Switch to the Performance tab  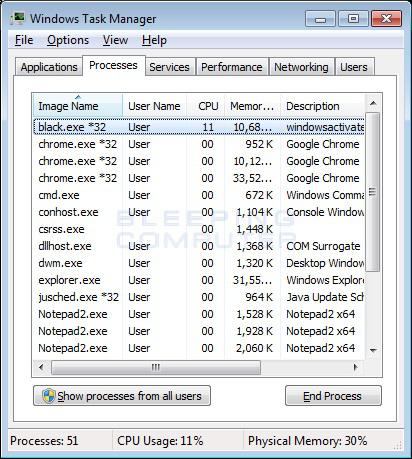(232, 67)
